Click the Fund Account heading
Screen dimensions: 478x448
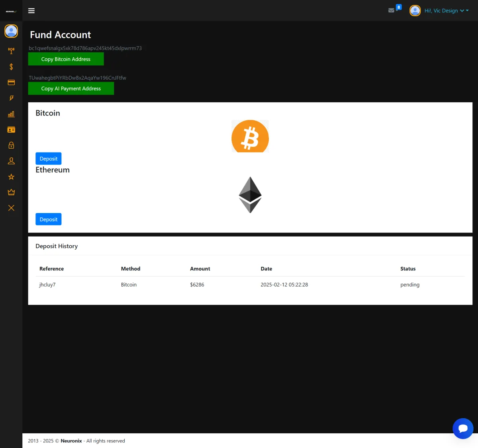tap(61, 35)
